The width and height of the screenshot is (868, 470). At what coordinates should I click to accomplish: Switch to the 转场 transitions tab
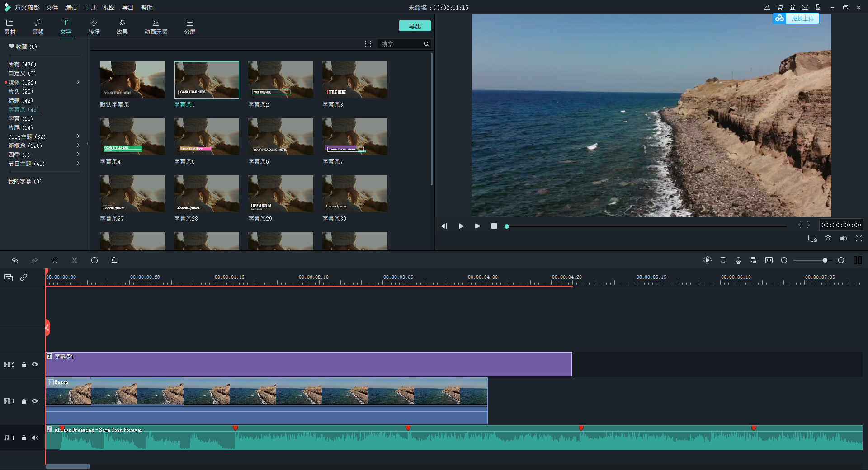click(94, 27)
